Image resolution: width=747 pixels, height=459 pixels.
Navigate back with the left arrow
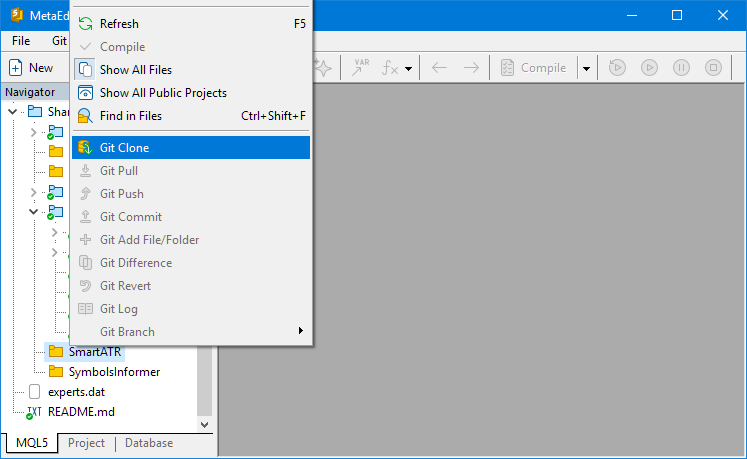pos(439,68)
